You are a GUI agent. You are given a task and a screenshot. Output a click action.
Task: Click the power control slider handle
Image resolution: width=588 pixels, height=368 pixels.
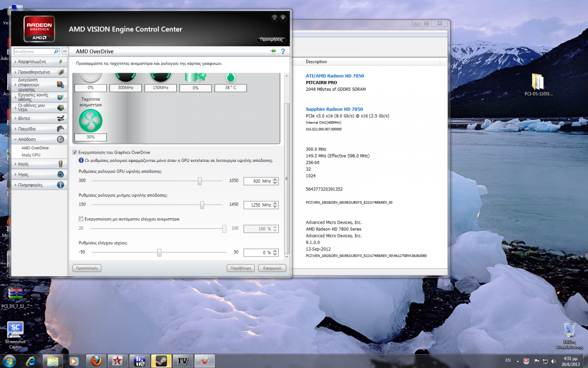(159, 253)
